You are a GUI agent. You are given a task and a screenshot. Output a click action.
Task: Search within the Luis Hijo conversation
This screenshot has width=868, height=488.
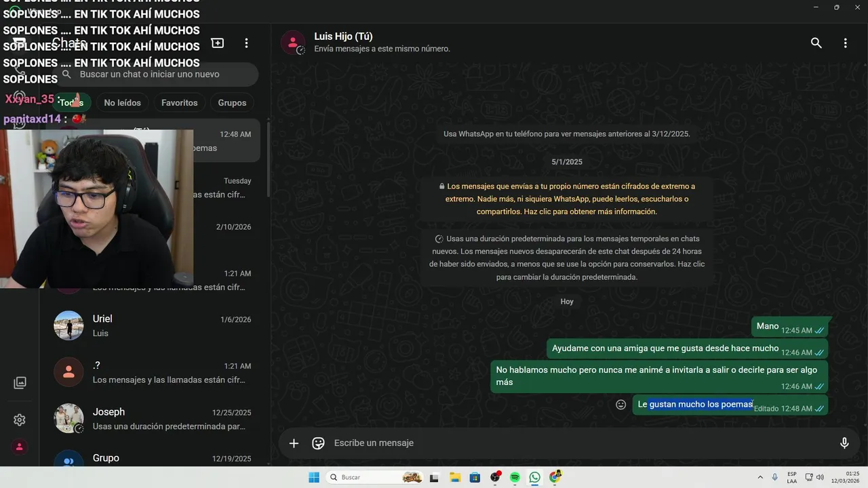pyautogui.click(x=816, y=43)
